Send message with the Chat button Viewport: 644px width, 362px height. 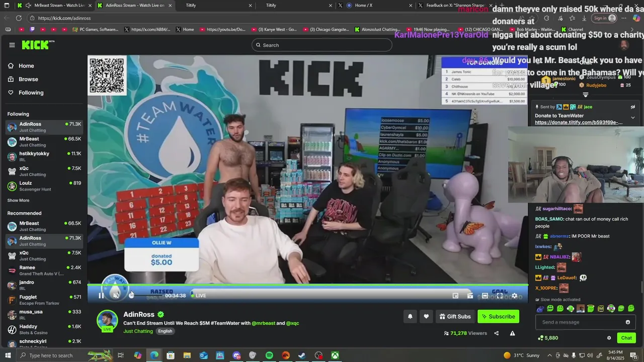[626, 338]
